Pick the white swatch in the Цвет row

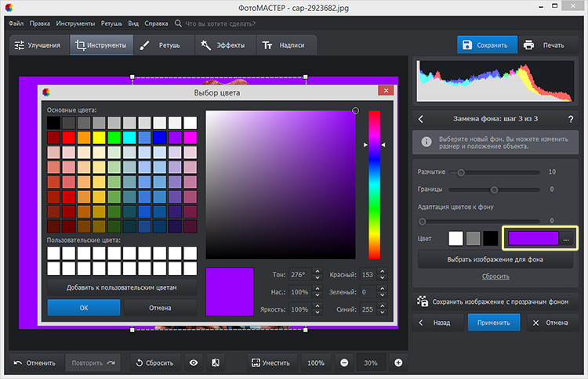click(x=456, y=238)
